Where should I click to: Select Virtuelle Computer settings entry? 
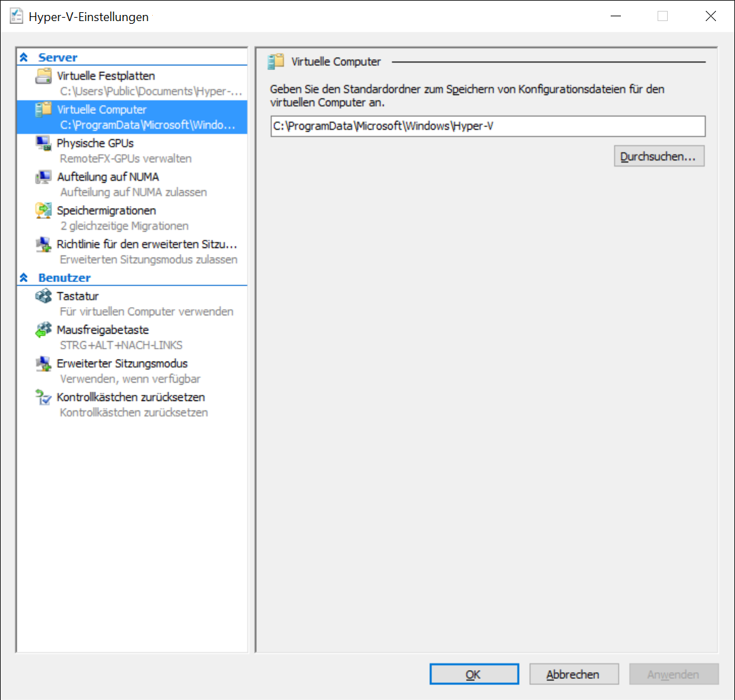point(132,117)
